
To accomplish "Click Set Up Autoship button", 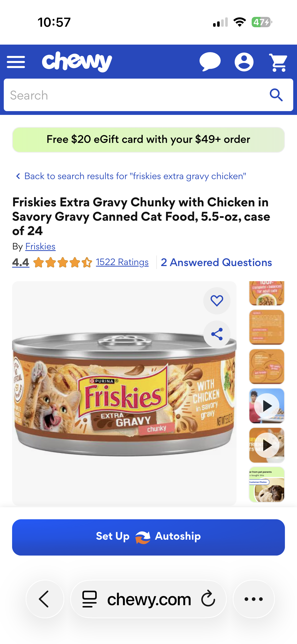I will tap(148, 537).
